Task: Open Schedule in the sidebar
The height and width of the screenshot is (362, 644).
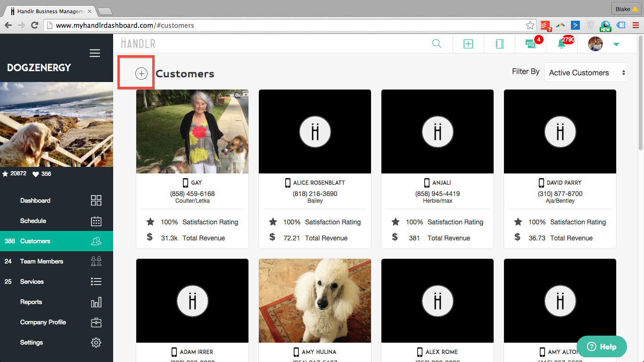Action: (x=33, y=221)
